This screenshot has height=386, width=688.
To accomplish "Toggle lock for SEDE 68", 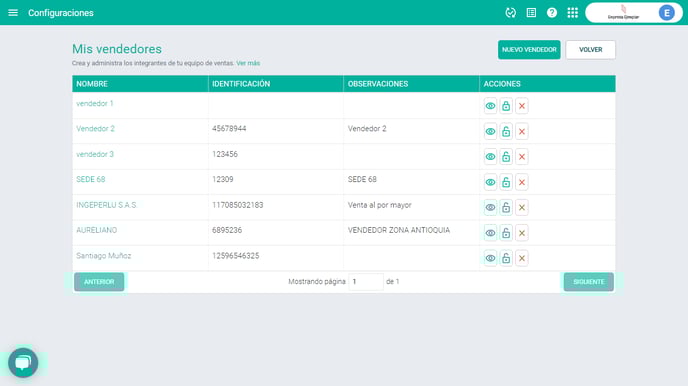I will pyautogui.click(x=506, y=182).
